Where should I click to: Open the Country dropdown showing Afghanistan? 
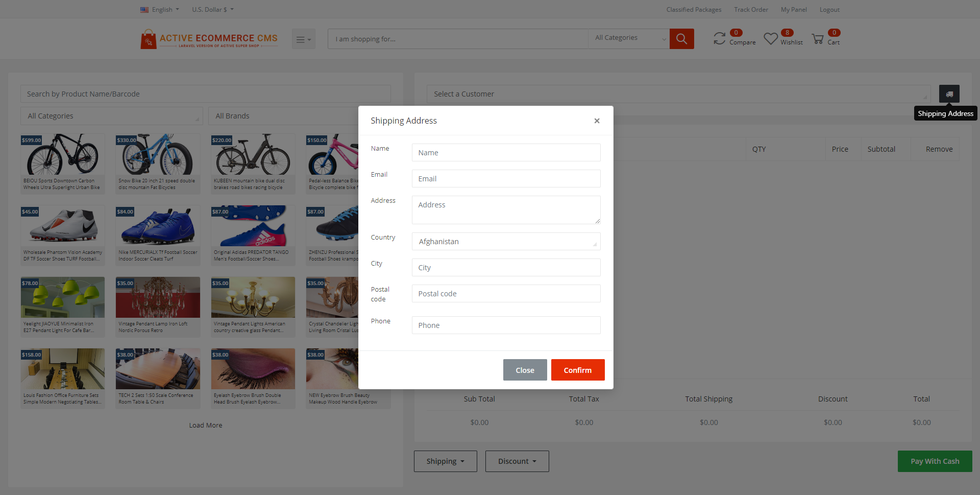point(506,242)
